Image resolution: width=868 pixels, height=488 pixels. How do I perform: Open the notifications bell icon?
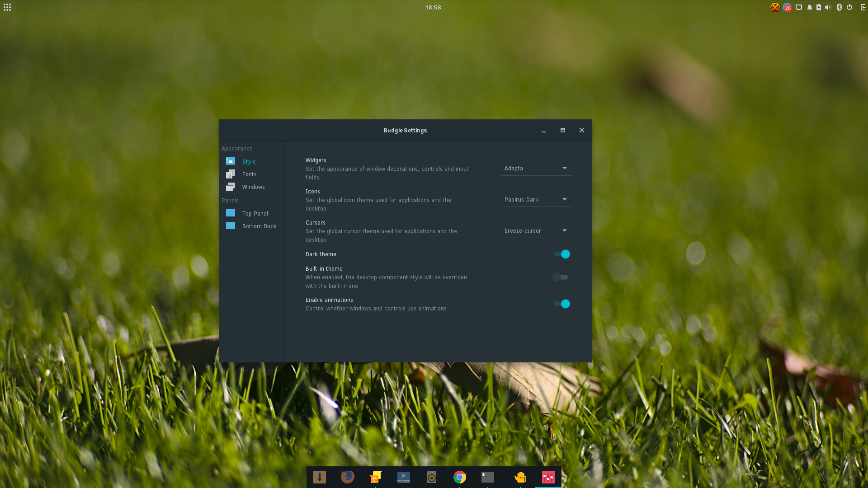tap(810, 7)
